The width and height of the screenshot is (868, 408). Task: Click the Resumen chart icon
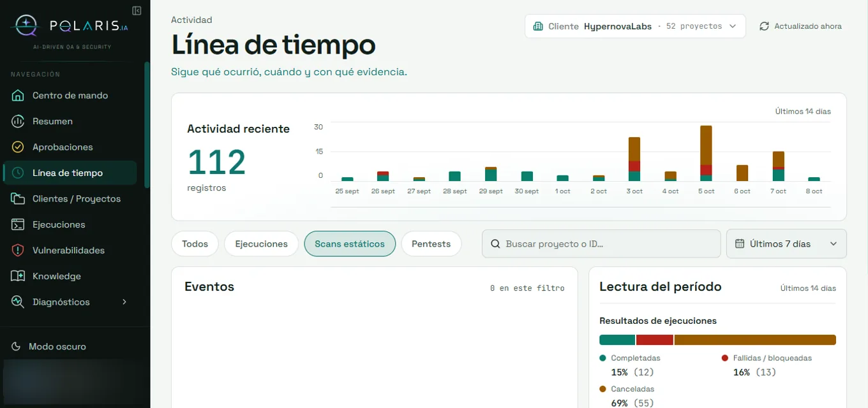[x=18, y=121]
